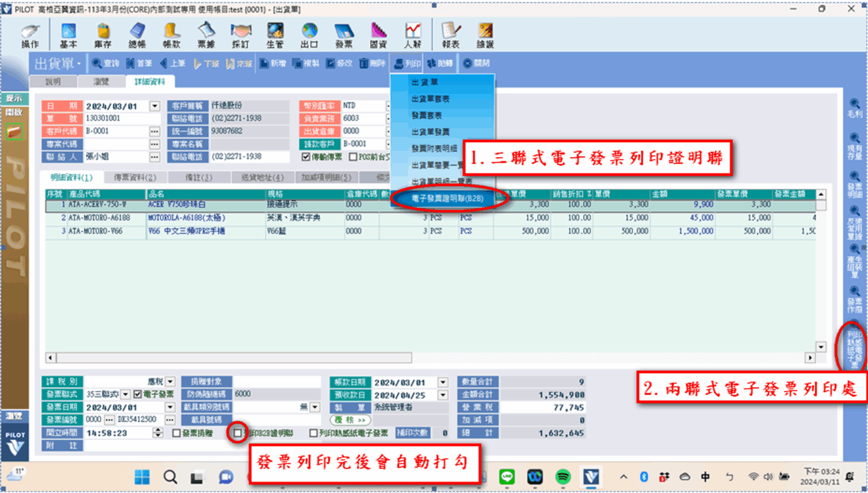
Task: Click the 新增 new record icon
Action: (273, 63)
